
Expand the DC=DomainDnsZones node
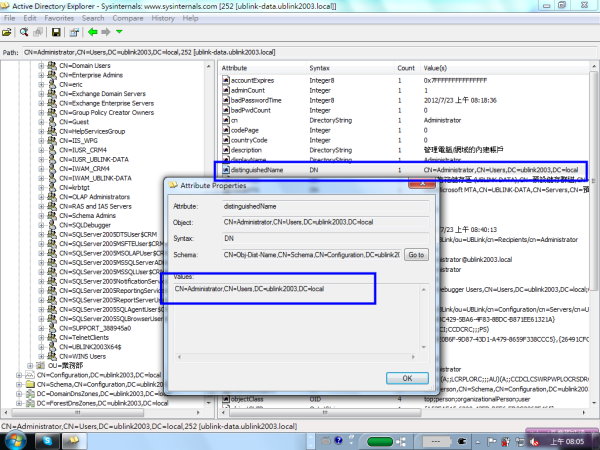[19, 394]
